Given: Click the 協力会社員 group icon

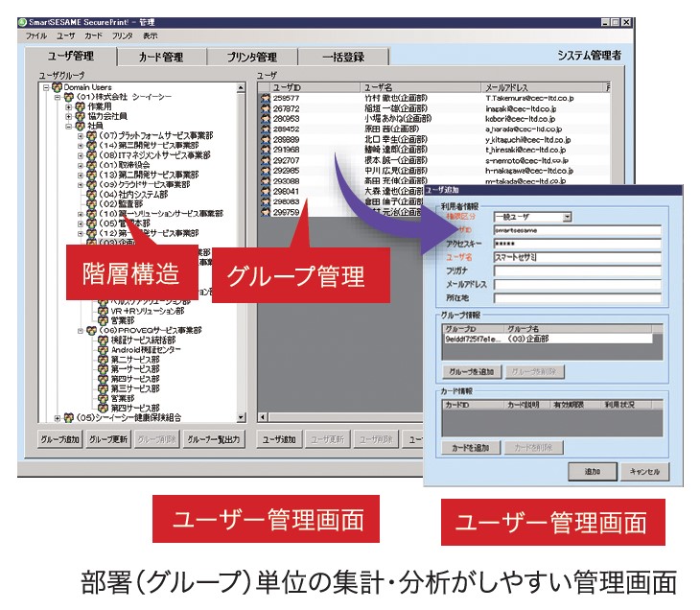Looking at the screenshot, I should click(81, 117).
